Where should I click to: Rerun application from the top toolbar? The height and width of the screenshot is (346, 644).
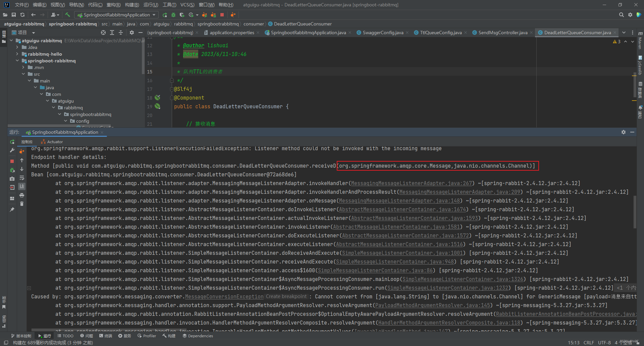165,15
